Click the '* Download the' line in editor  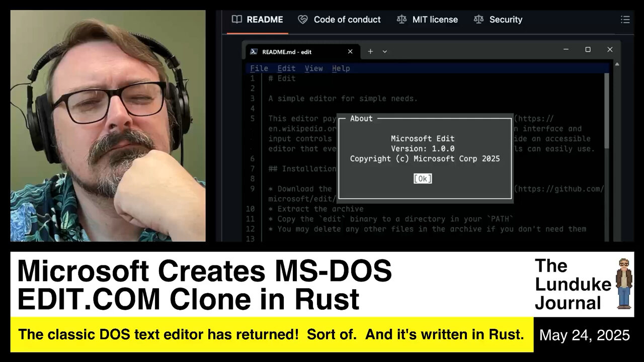pyautogui.click(x=300, y=189)
